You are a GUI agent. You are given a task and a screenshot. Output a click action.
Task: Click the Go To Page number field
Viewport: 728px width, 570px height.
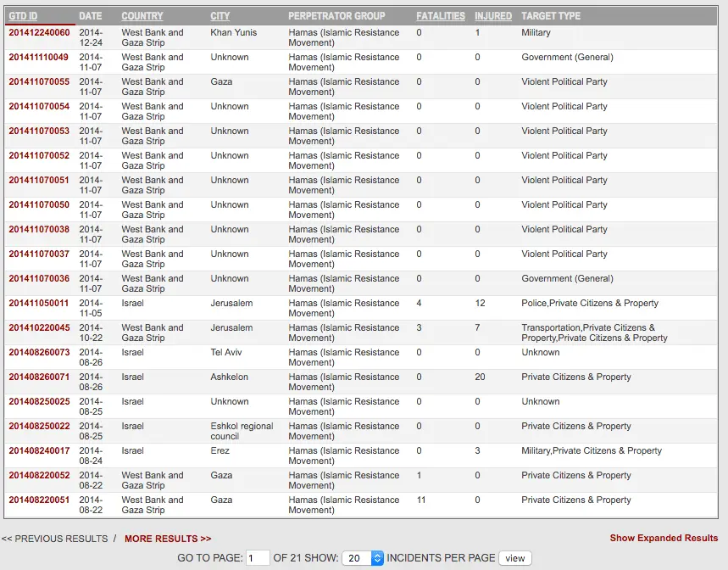coord(257,558)
